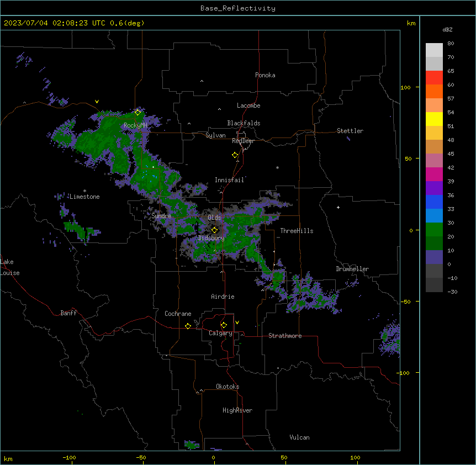Select the HighRiver label
This screenshot has width=476, height=465.
(x=237, y=410)
